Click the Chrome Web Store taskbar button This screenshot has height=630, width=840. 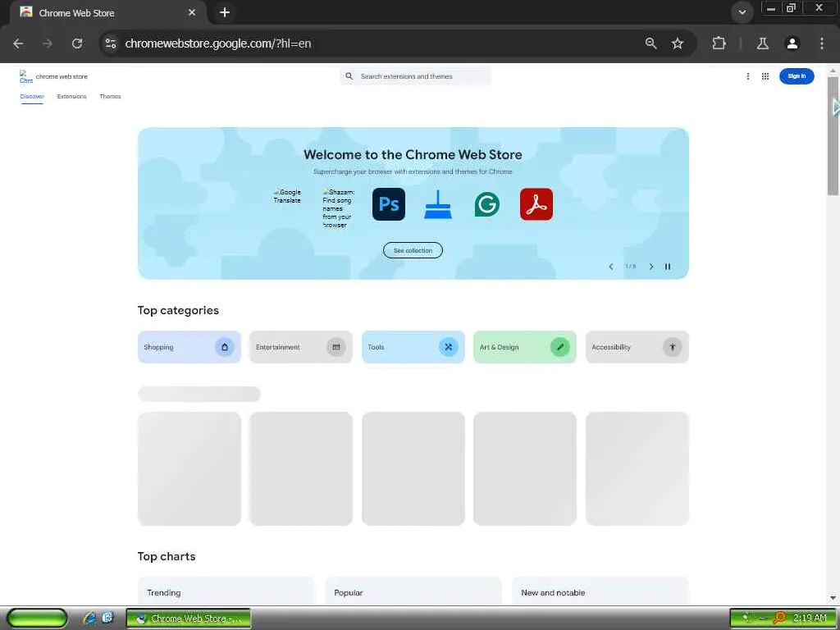pyautogui.click(x=189, y=619)
